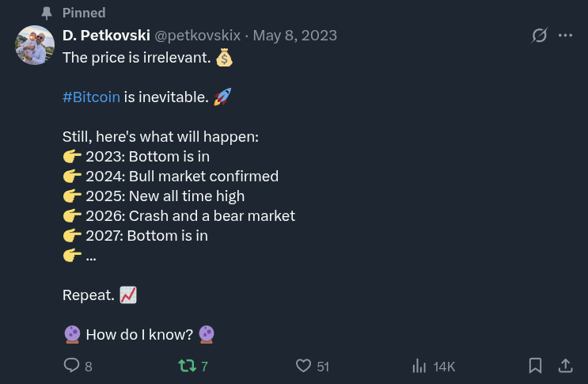This screenshot has width=588, height=384.
Task: Open the D. Petkovski display name link
Action: click(x=106, y=36)
